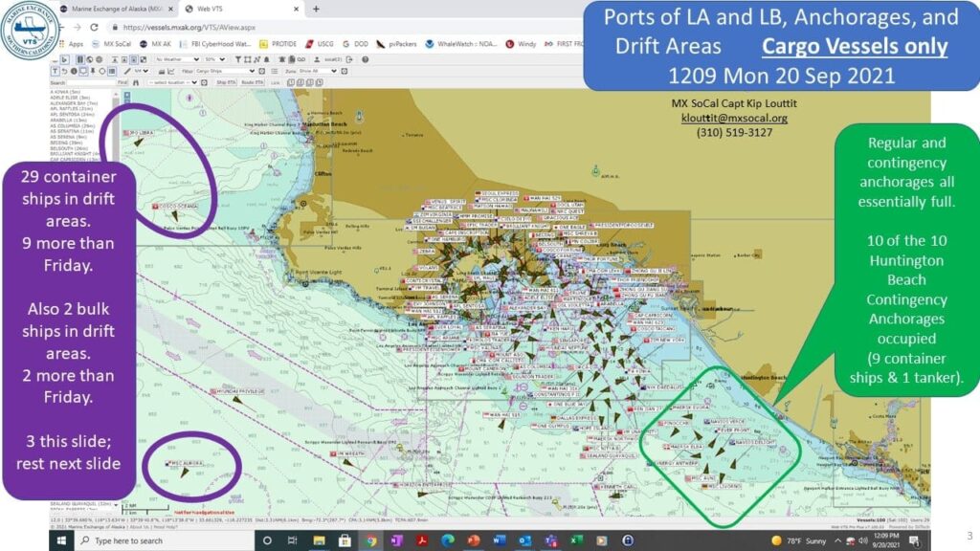
Task: Click the Ship ETA button
Action: [226, 82]
